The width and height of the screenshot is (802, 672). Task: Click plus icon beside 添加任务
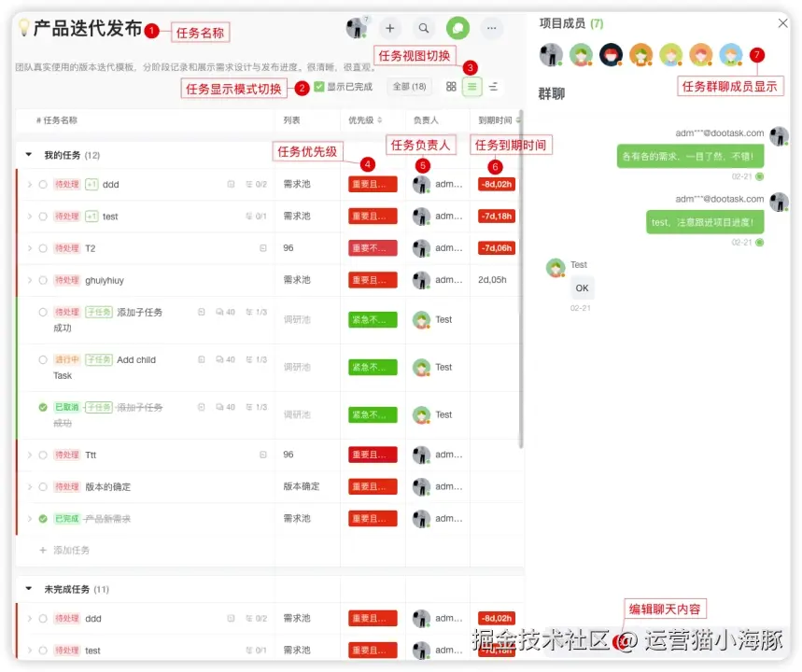pos(43,551)
